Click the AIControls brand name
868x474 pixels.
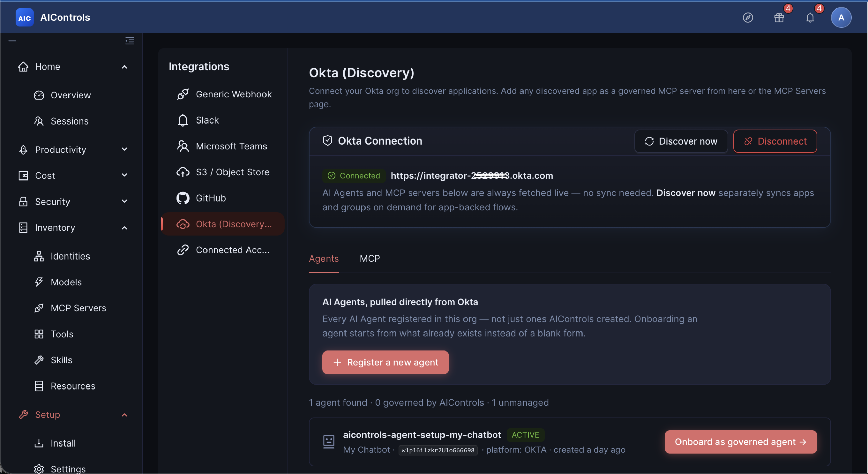pyautogui.click(x=65, y=18)
